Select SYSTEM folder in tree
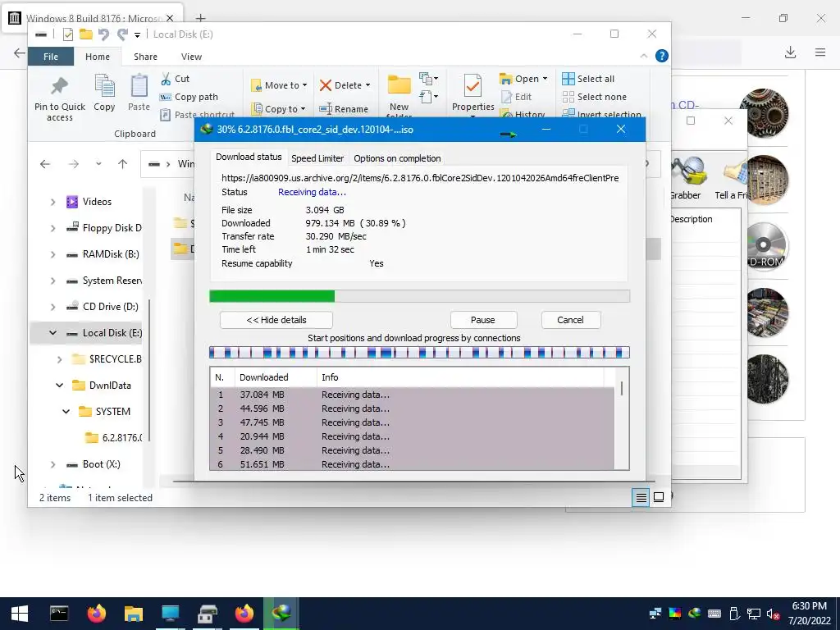Viewport: 840px width, 630px height. [112, 412]
